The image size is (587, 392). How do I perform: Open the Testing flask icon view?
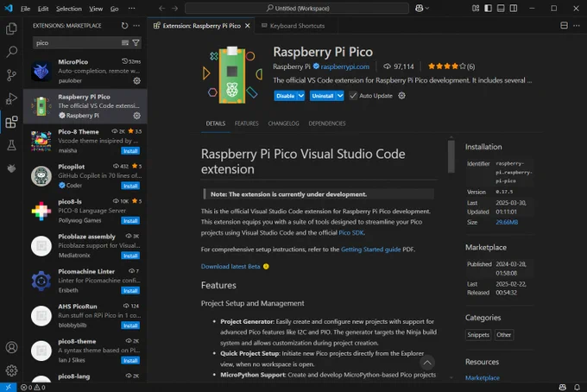11,145
